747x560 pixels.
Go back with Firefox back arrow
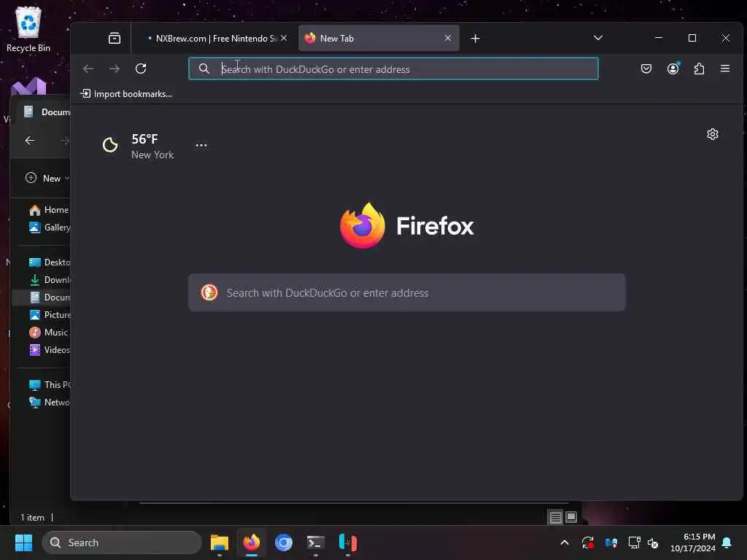point(88,69)
